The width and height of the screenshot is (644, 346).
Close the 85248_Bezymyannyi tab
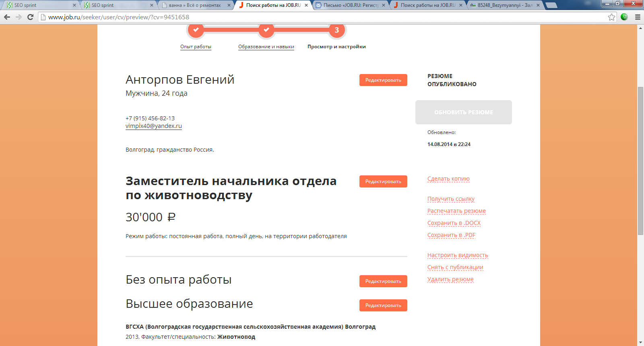pyautogui.click(x=538, y=5)
